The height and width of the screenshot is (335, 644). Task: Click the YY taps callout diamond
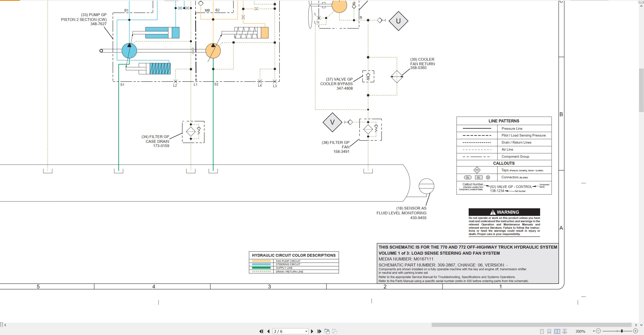[477, 170]
